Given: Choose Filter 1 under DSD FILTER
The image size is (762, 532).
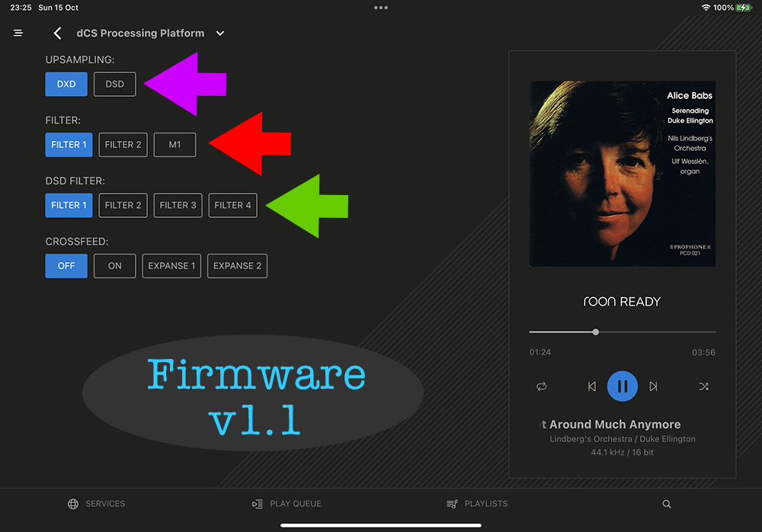Looking at the screenshot, I should (x=69, y=205).
